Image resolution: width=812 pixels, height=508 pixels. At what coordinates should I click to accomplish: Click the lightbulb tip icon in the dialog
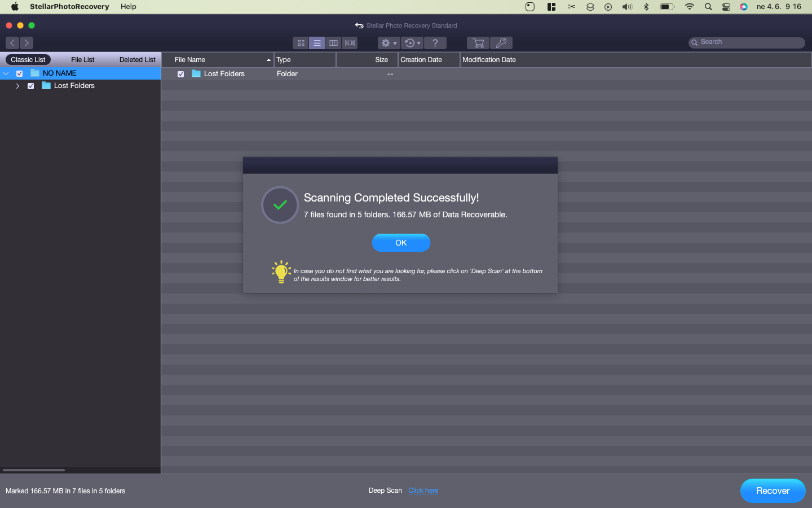coord(281,271)
